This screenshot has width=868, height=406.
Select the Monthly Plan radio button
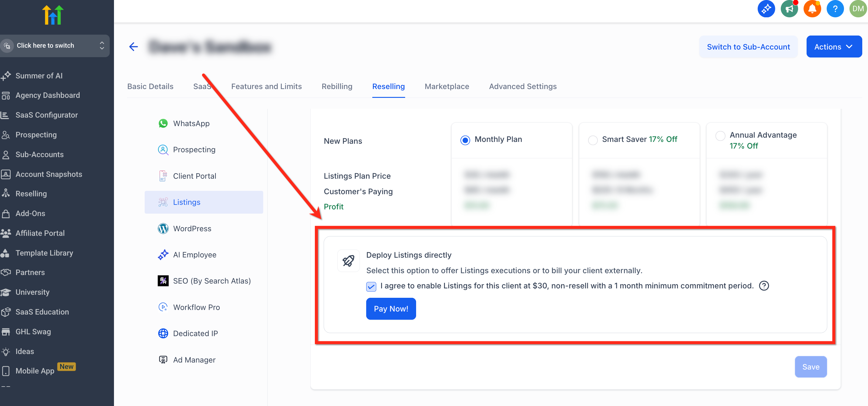coord(465,140)
